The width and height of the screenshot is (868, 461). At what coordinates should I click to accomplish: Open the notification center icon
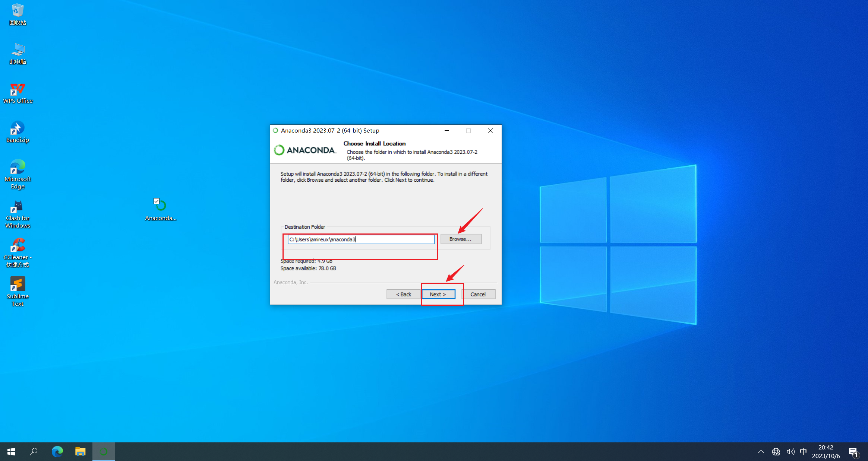(x=853, y=452)
